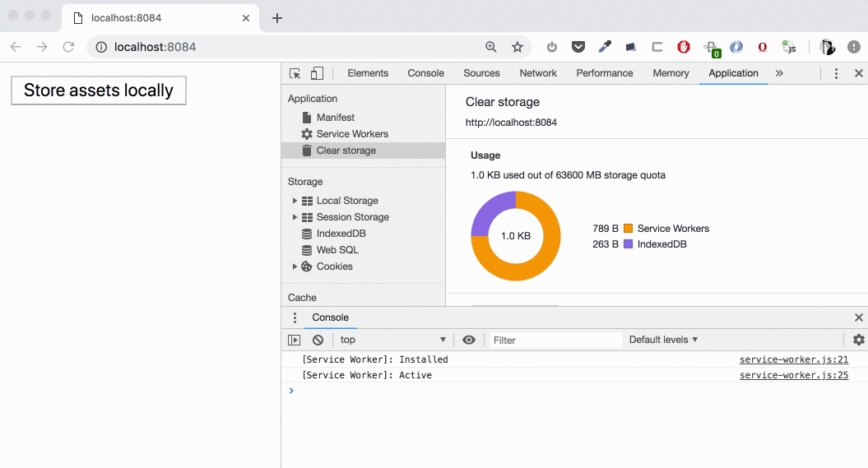The width and height of the screenshot is (868, 468).
Task: Select the Application tab
Action: click(734, 73)
